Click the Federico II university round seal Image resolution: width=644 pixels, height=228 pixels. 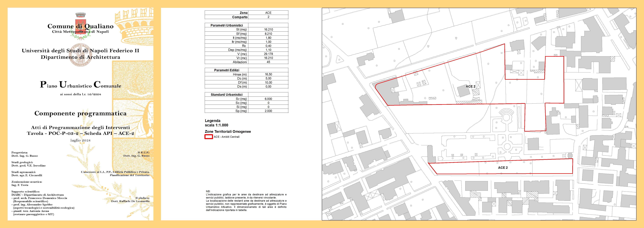pyautogui.click(x=80, y=55)
